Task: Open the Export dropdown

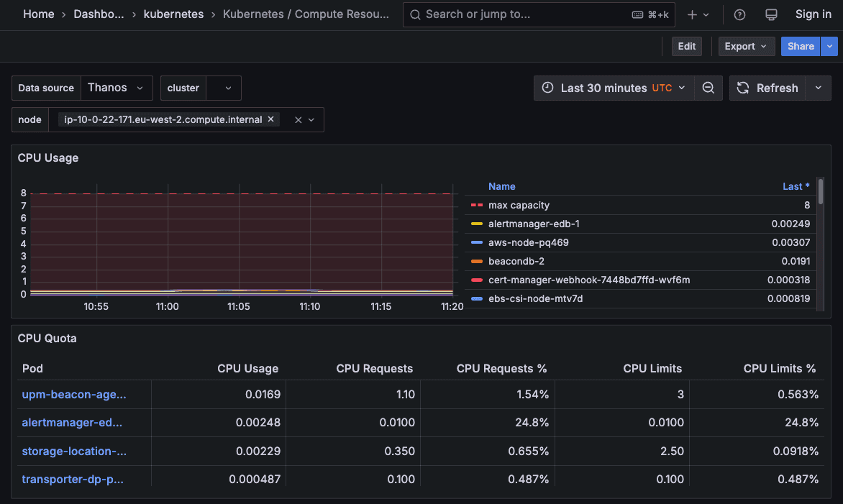Action: coord(746,46)
